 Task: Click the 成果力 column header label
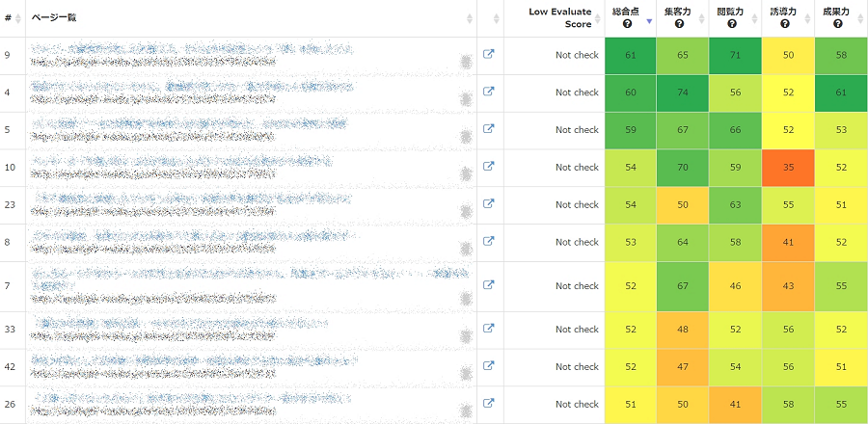(837, 12)
